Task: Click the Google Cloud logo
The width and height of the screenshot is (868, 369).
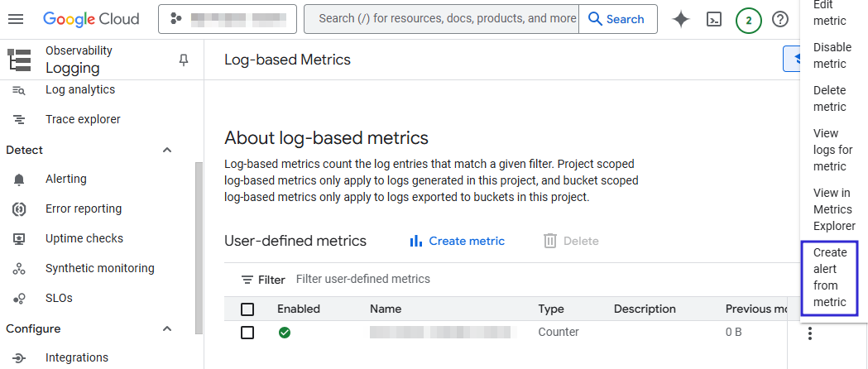Action: click(x=91, y=19)
